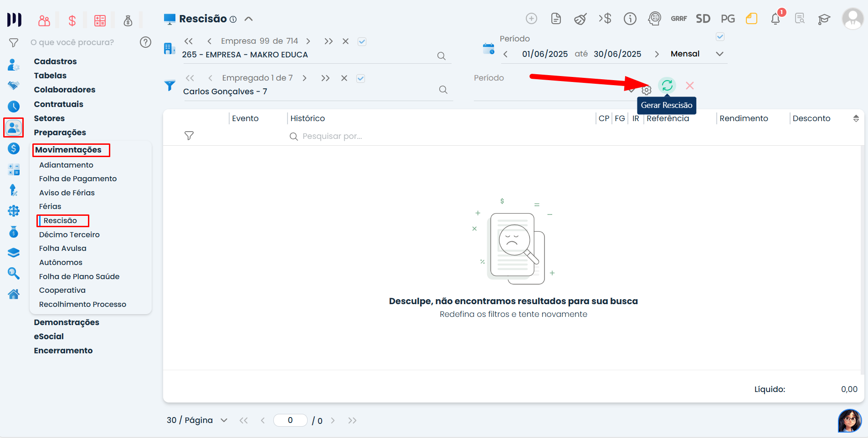Screen dimensions: 868x438
Task: Click the SD toolbar icon
Action: [x=703, y=19]
